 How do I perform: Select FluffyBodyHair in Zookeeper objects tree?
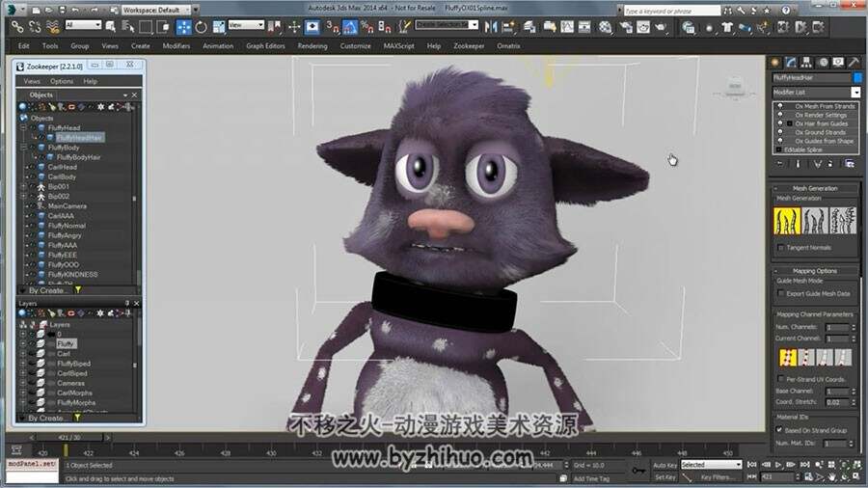(79, 157)
